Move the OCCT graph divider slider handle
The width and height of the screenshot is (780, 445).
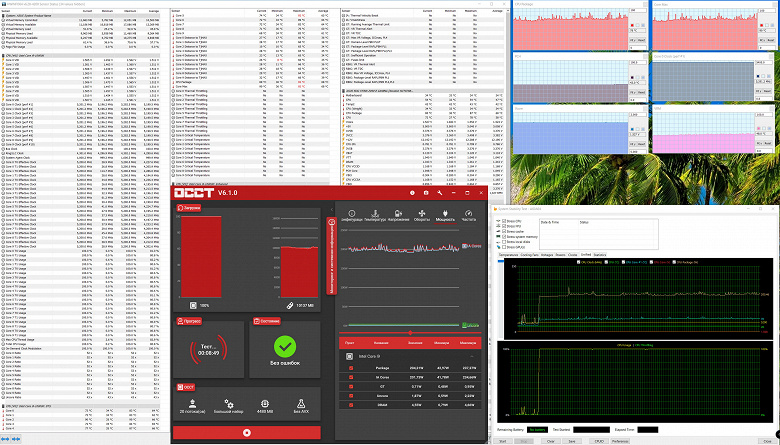tap(410, 333)
